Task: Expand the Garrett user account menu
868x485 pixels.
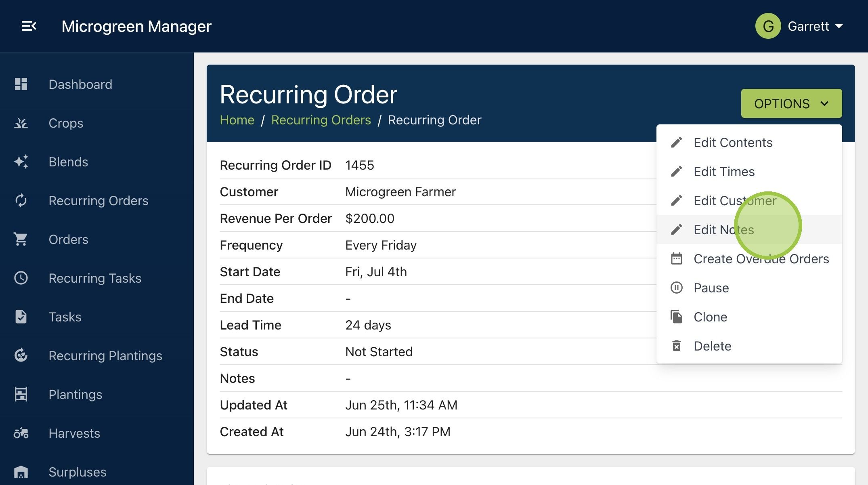Action: [x=815, y=26]
